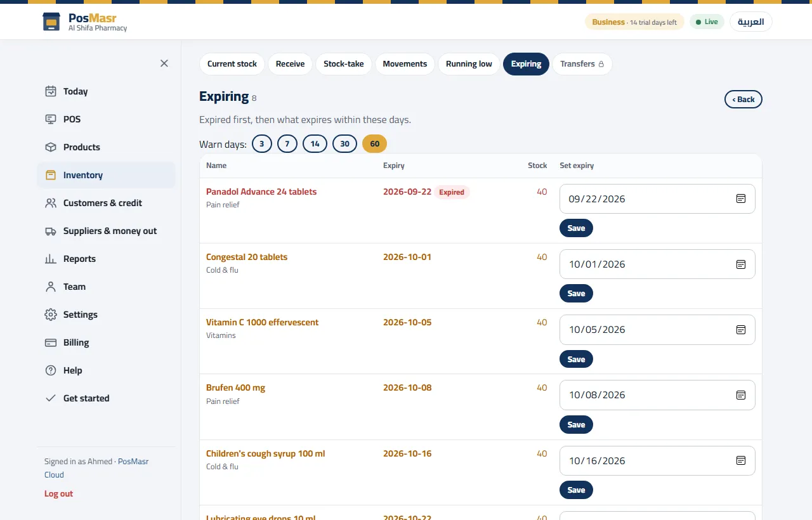Open calendar picker for Children's cough syrup expiry
The height and width of the screenshot is (520, 812).
pyautogui.click(x=740, y=460)
